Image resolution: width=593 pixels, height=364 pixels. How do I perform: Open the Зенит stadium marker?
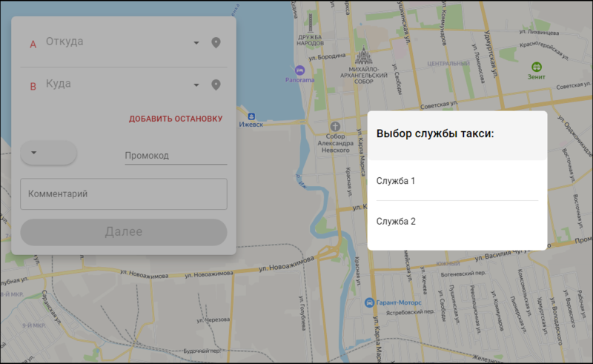click(x=536, y=67)
